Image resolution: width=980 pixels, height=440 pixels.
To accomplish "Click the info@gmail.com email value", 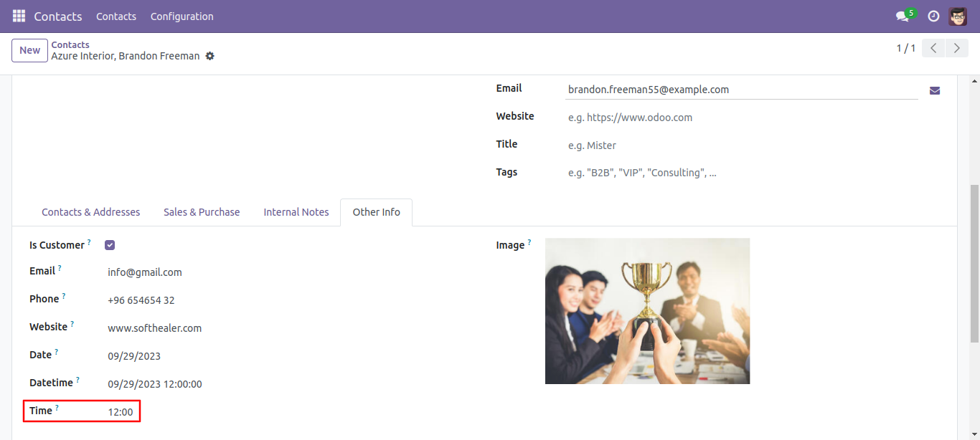I will 145,272.
